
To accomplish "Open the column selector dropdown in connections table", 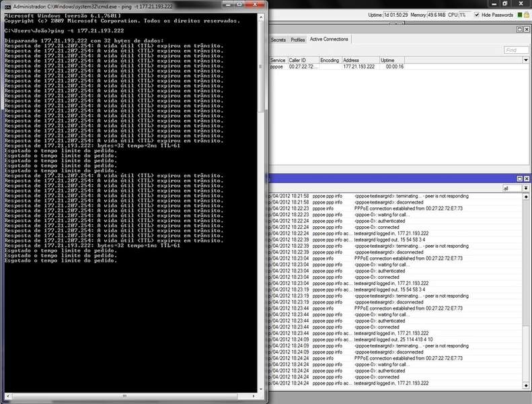I will coord(525,60).
